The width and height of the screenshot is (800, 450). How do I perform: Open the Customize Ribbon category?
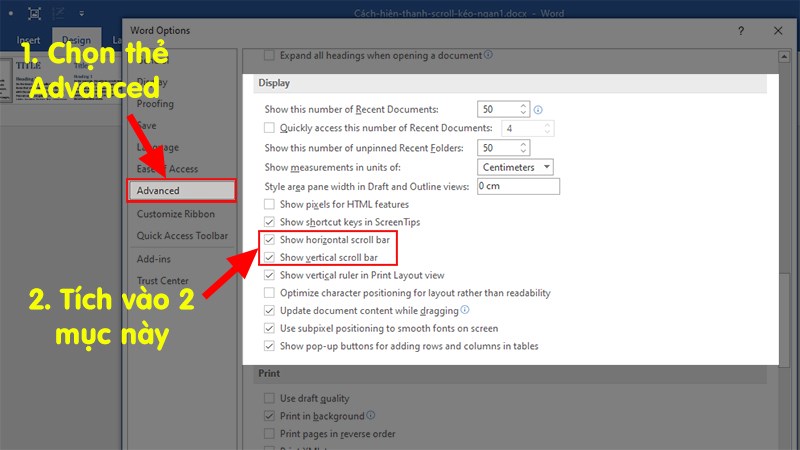click(x=176, y=214)
